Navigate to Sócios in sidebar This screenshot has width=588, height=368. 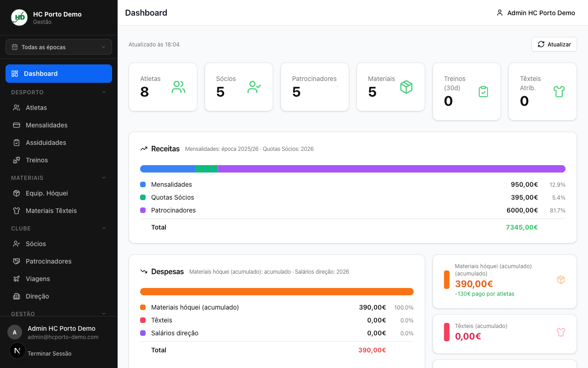coord(59,244)
